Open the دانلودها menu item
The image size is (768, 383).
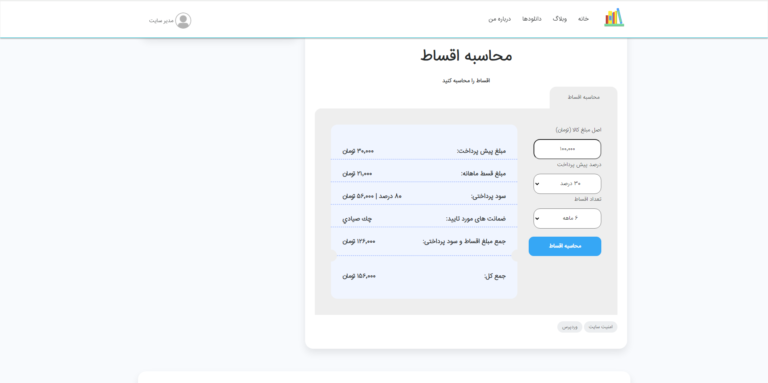coord(531,19)
